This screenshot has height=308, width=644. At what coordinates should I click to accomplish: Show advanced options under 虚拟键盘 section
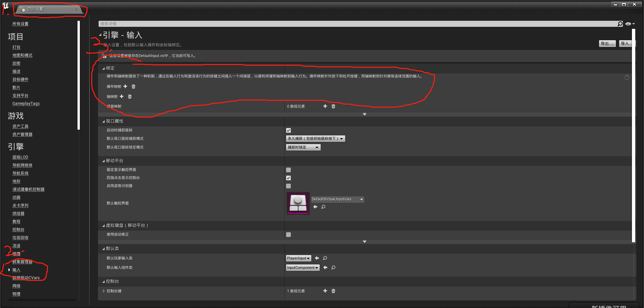(x=365, y=242)
